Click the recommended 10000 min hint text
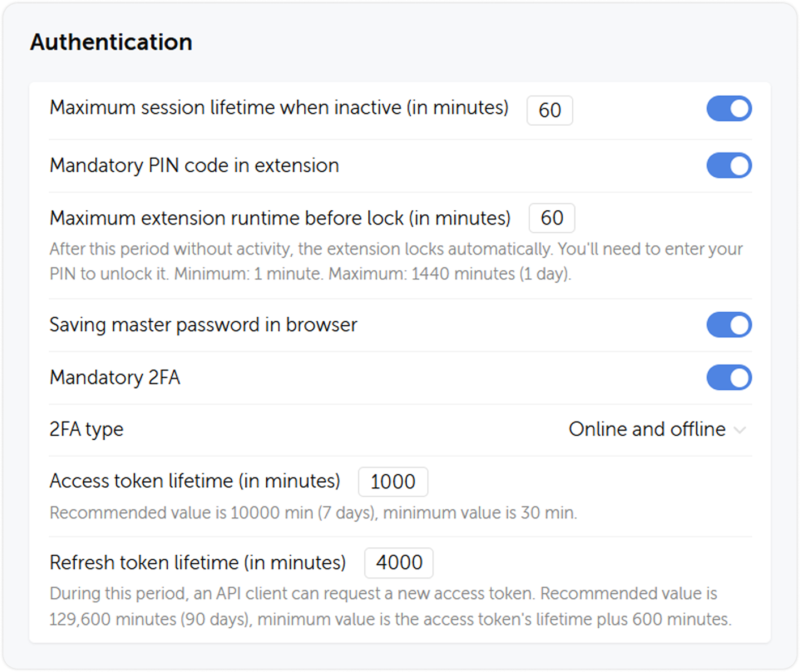This screenshot has width=800, height=672. tap(313, 512)
